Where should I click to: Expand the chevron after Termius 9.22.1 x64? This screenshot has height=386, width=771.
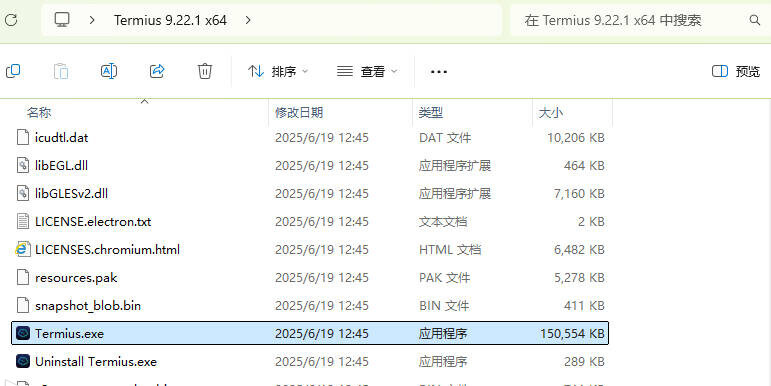pyautogui.click(x=248, y=20)
